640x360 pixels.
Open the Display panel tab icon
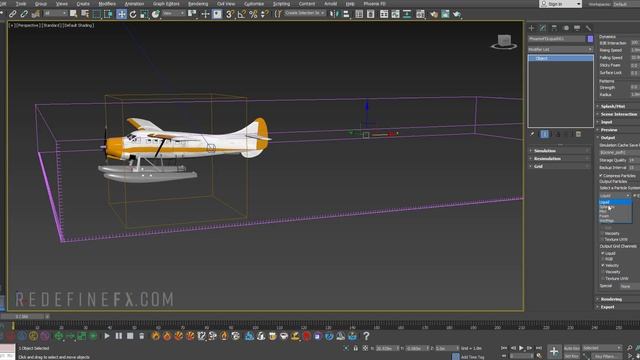click(577, 28)
